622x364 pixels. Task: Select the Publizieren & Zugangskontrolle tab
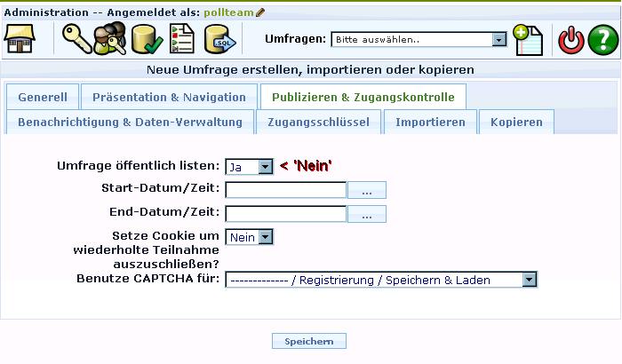[363, 97]
